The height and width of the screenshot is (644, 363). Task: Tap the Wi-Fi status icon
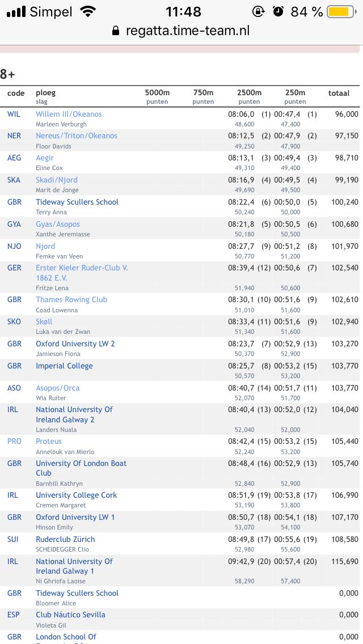point(87,11)
